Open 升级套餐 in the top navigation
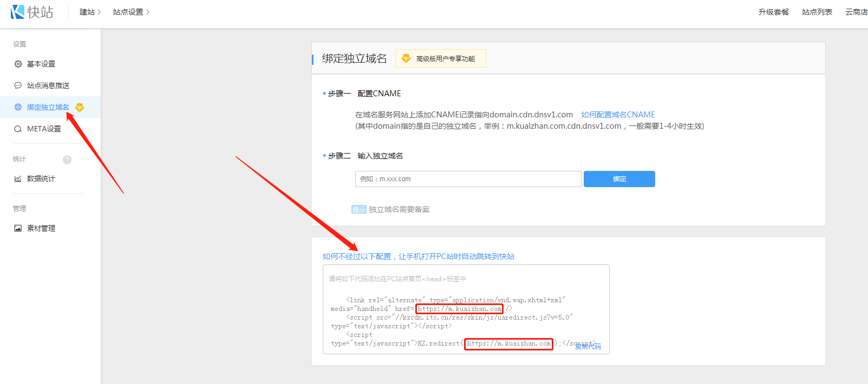Image resolution: width=868 pixels, height=384 pixels. pos(773,12)
